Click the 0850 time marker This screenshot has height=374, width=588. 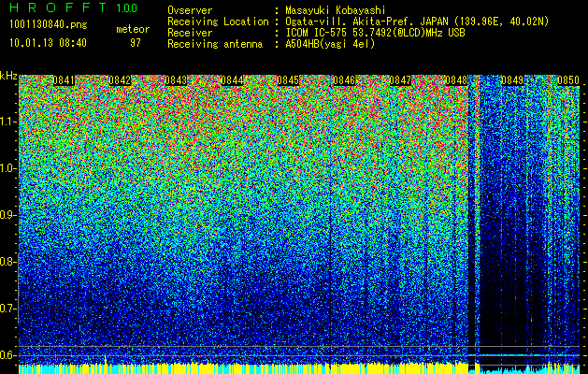(568, 80)
